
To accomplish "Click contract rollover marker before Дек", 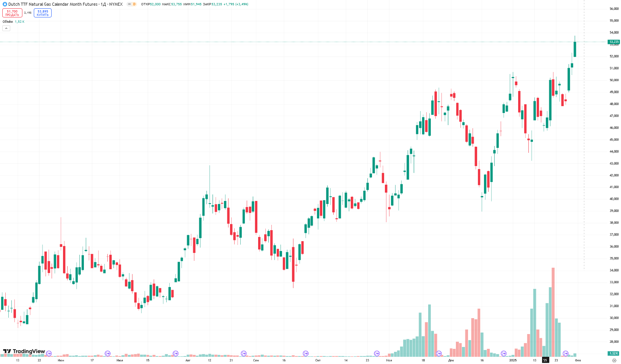I will point(439,353).
